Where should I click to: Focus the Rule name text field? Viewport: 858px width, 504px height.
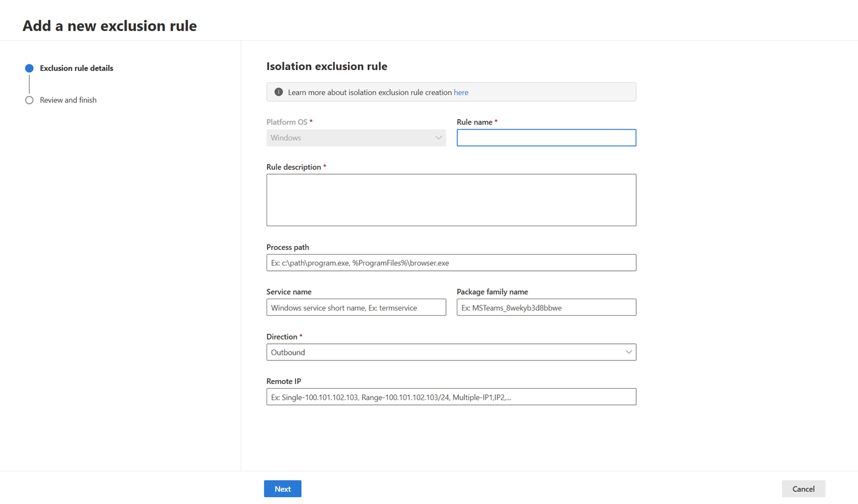click(x=546, y=138)
